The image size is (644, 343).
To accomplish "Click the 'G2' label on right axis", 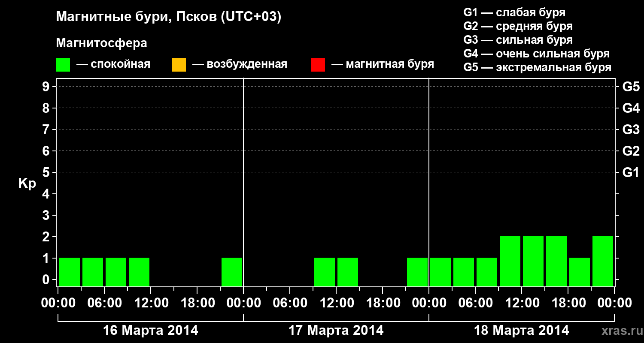I will pyautogui.click(x=631, y=151).
